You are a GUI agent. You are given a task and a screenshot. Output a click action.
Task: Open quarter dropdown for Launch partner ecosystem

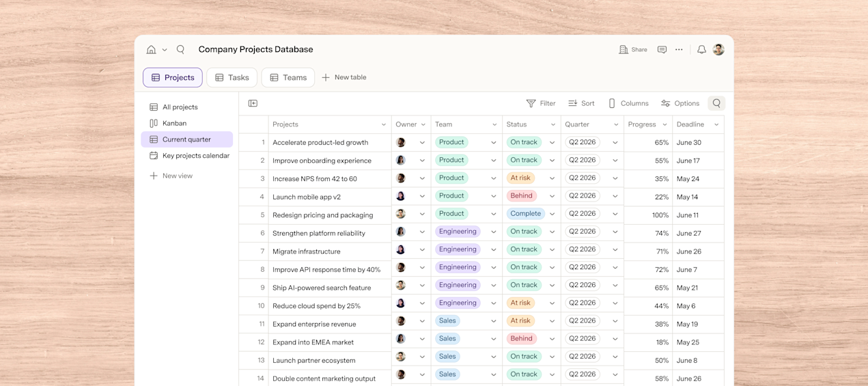(x=615, y=357)
